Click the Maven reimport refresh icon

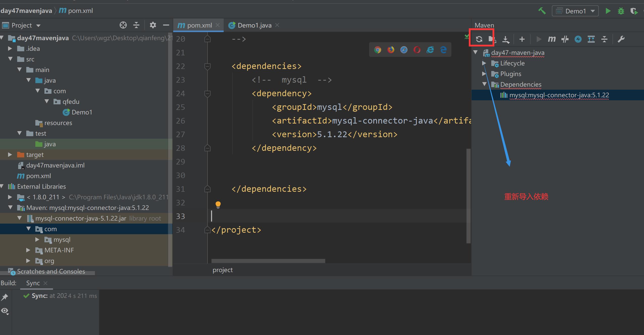click(x=479, y=39)
